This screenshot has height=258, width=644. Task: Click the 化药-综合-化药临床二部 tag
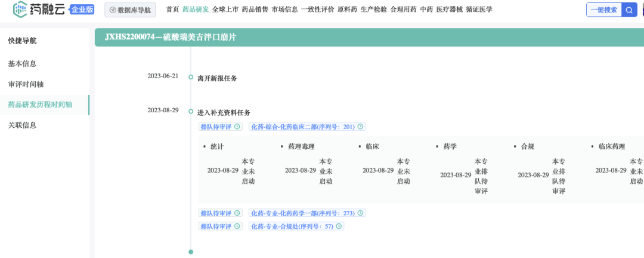coord(302,127)
